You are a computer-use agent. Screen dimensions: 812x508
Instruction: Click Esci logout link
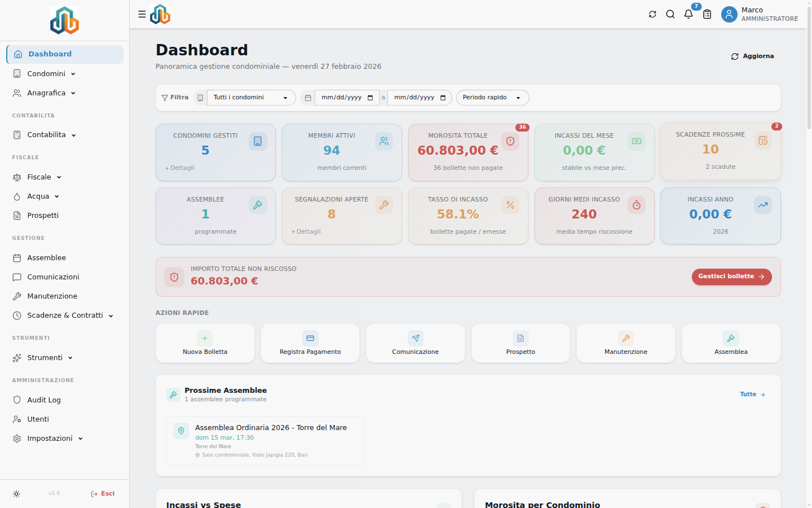point(103,494)
